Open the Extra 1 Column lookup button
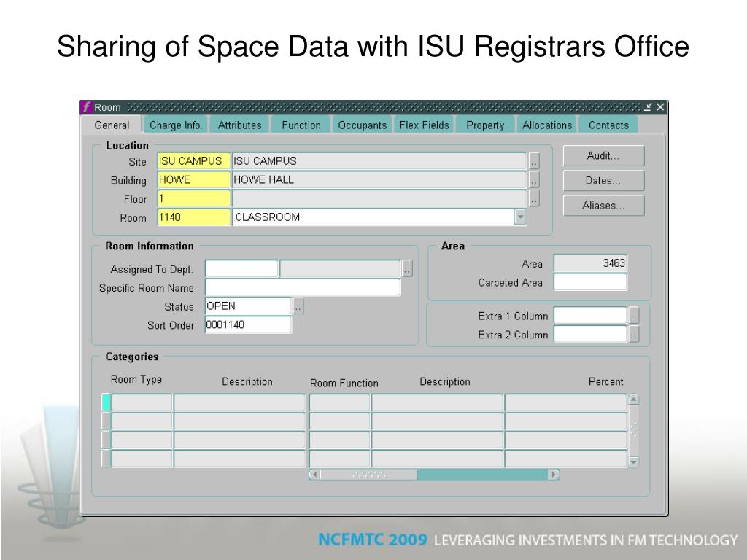Image resolution: width=747 pixels, height=560 pixels. [x=634, y=316]
